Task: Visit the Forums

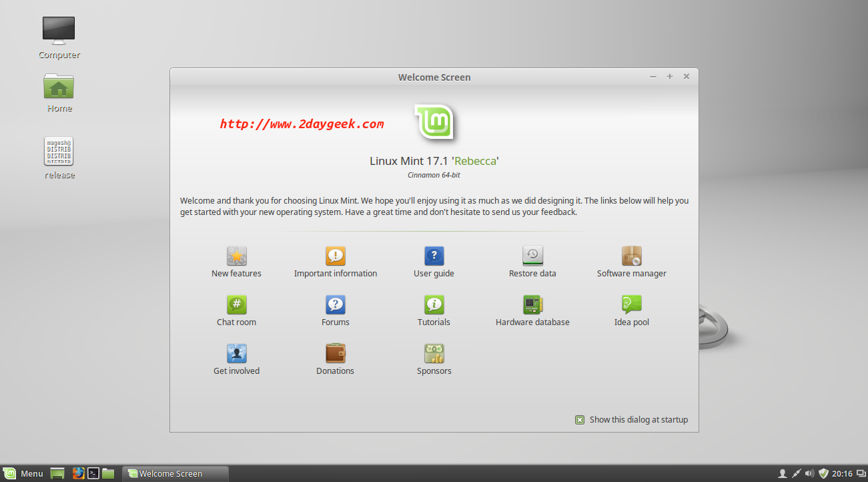Action: [x=336, y=310]
